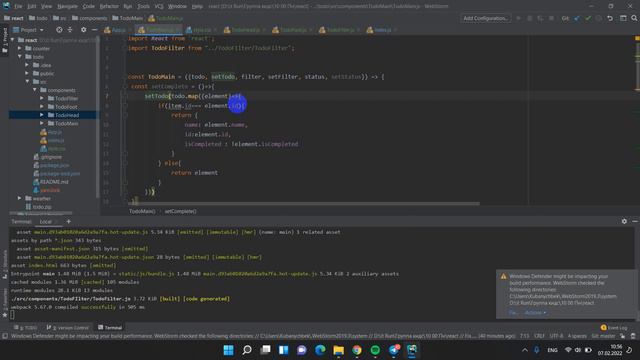Viewport: 640px width, 360px height.
Task: Open Microsoft Edge from the taskbar
Action: coord(320,350)
